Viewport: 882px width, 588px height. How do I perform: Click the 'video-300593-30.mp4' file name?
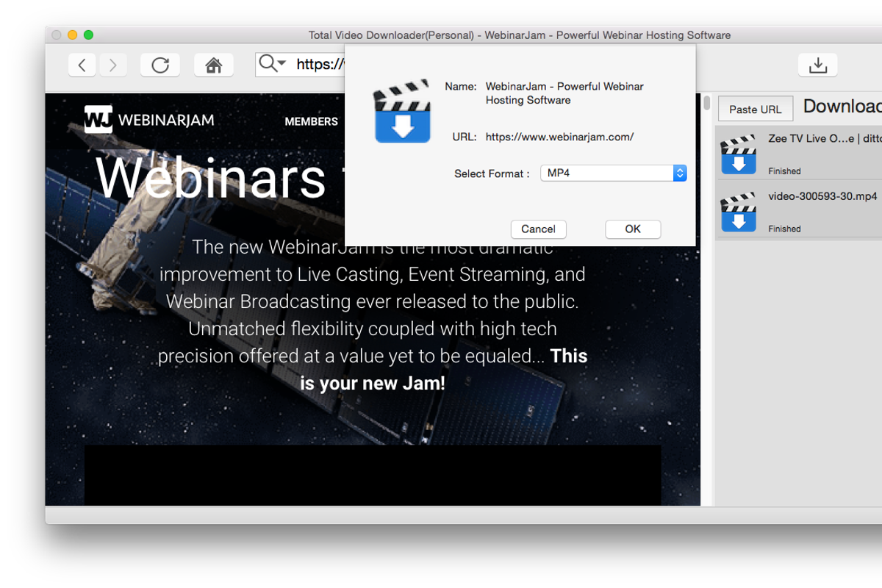(x=822, y=196)
